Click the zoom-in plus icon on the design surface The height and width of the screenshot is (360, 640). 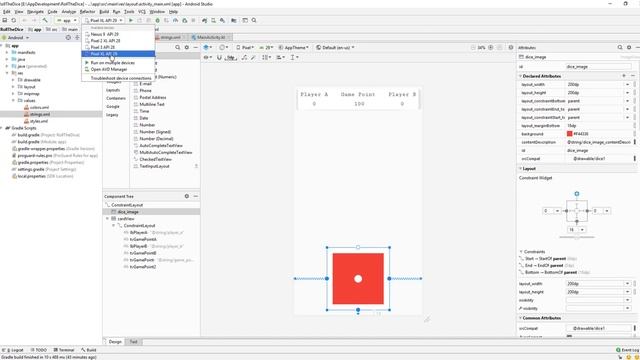pyautogui.click(x=491, y=48)
